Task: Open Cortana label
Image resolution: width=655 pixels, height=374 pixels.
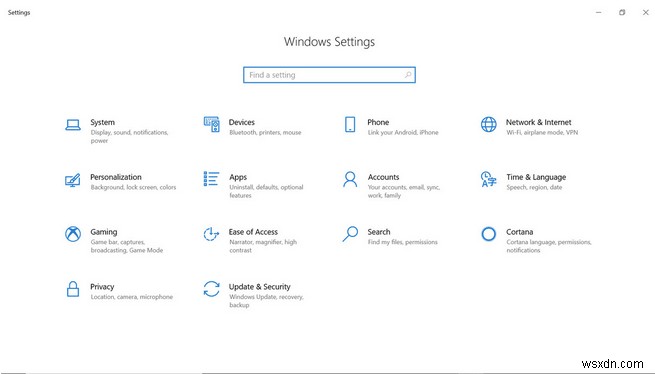Action: pos(519,232)
